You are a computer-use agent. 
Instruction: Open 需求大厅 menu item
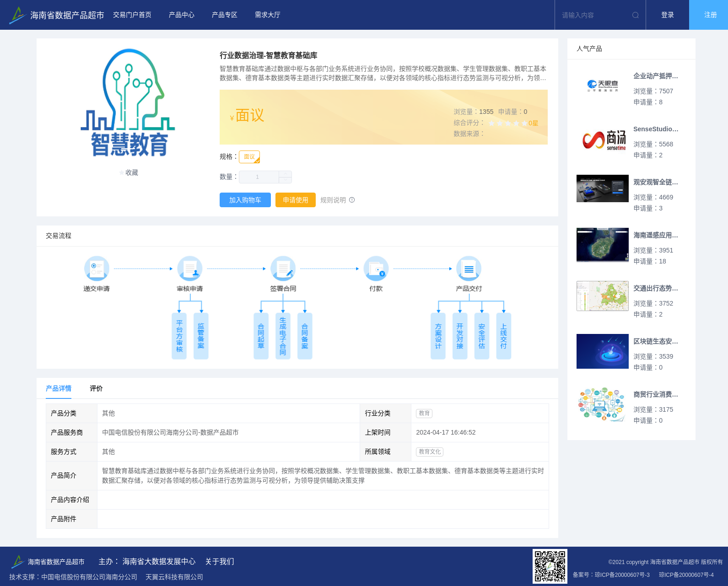[x=268, y=15]
